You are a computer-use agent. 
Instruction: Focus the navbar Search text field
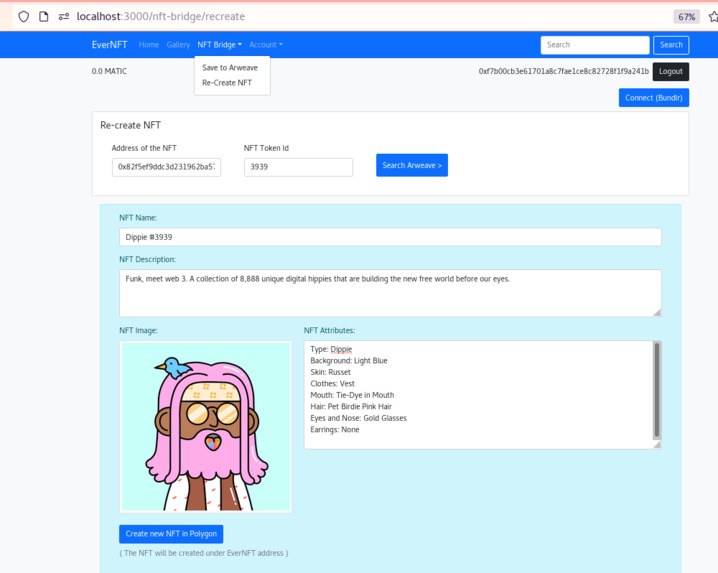595,45
